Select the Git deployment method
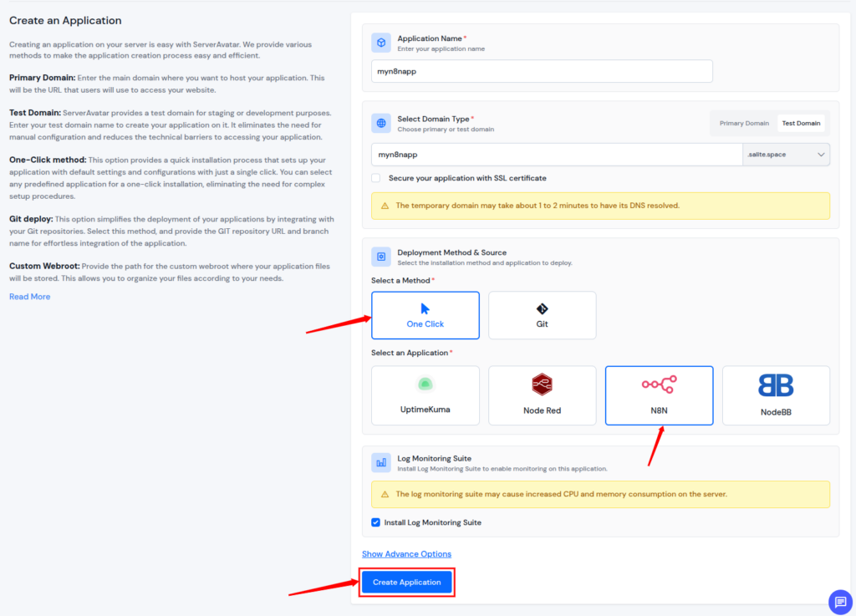Image resolution: width=856 pixels, height=616 pixels. (542, 315)
